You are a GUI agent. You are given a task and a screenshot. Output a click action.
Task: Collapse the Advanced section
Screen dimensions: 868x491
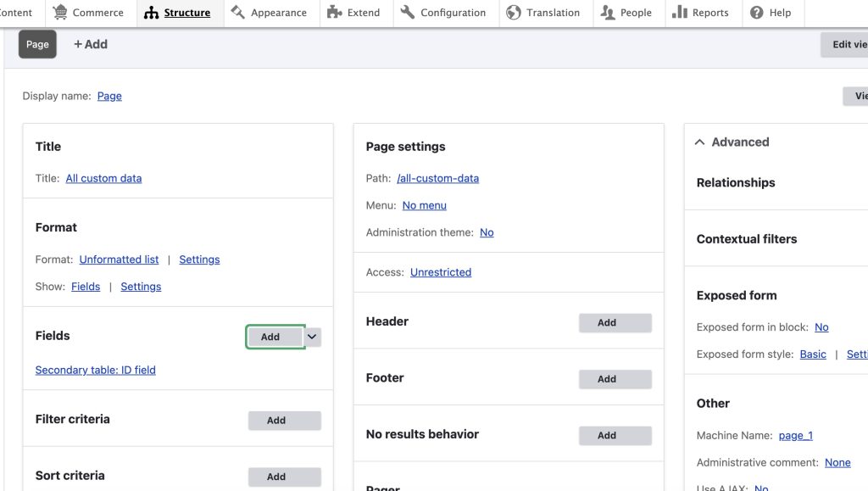click(732, 142)
